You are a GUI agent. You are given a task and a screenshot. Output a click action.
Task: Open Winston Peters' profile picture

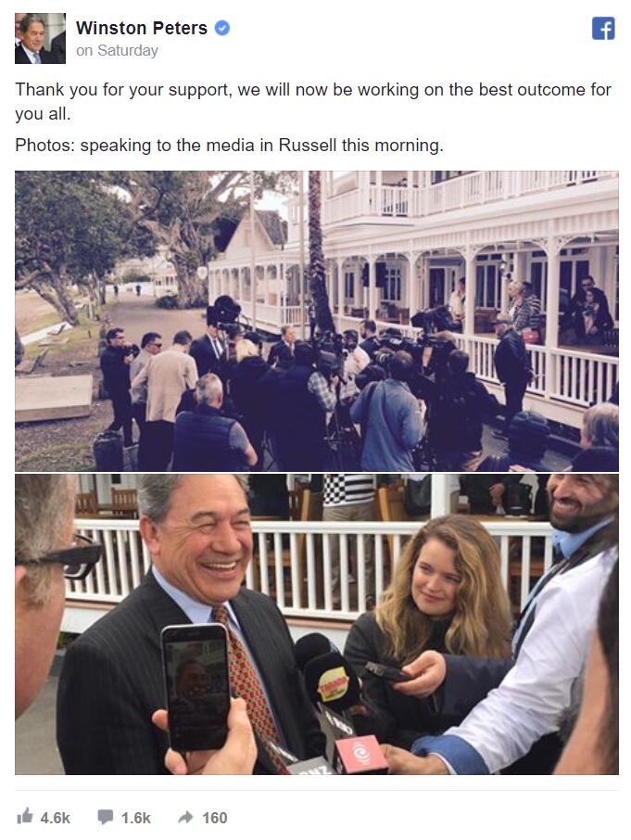point(40,39)
